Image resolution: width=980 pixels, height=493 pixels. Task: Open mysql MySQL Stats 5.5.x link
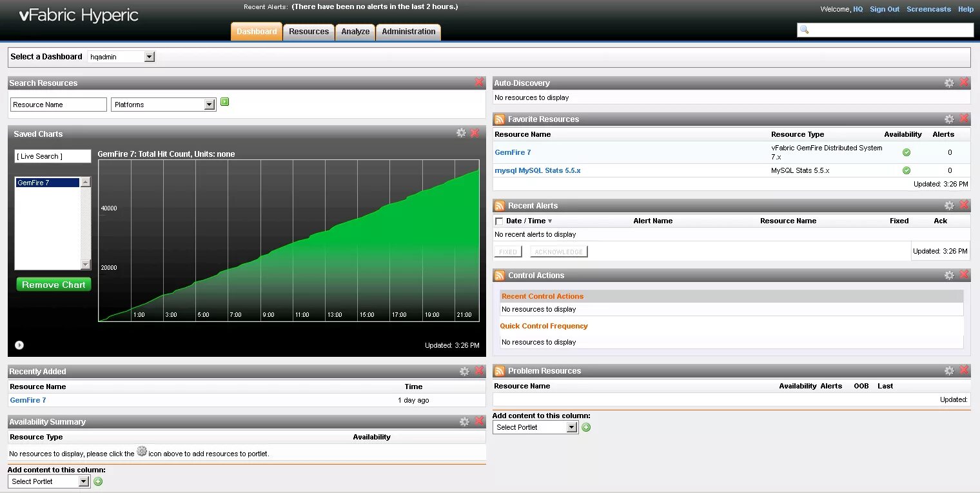click(x=538, y=170)
